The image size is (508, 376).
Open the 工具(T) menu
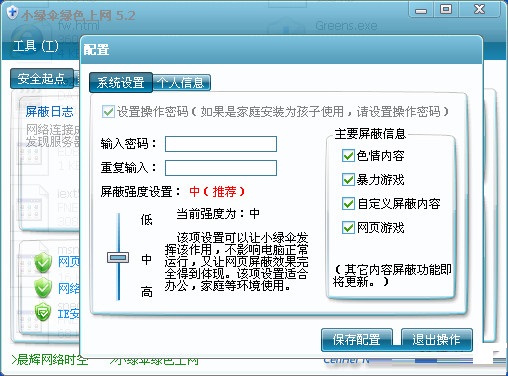(x=36, y=46)
